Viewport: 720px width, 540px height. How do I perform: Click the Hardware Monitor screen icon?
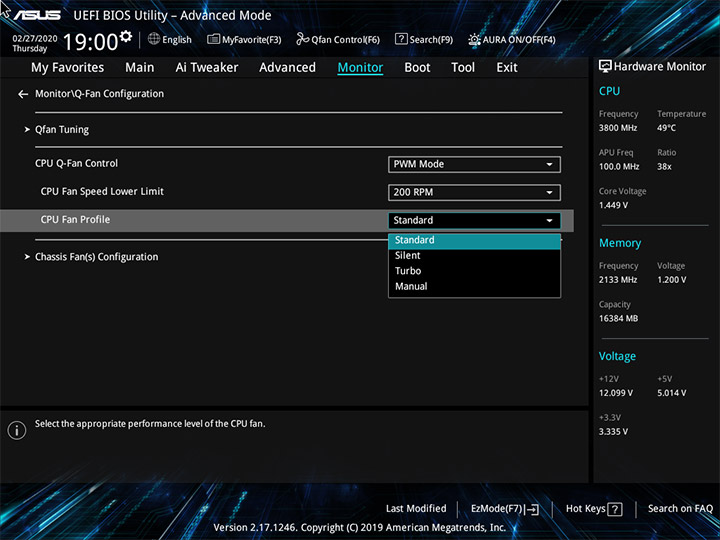point(605,67)
